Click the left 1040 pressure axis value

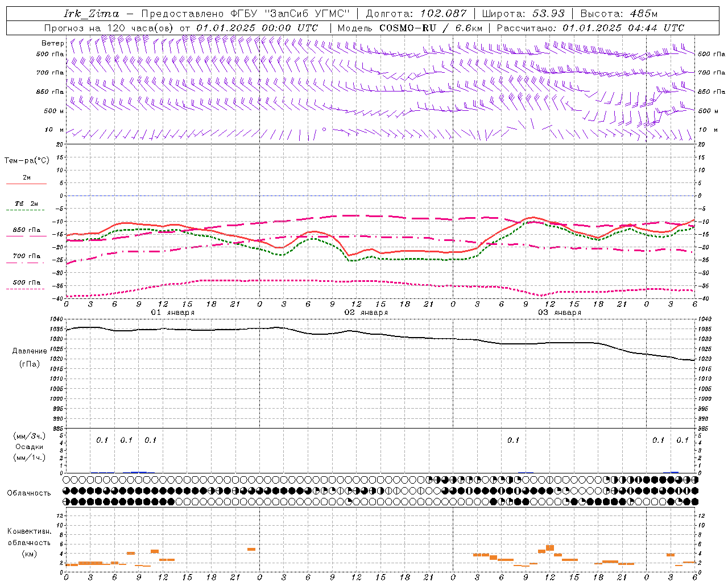click(56, 320)
